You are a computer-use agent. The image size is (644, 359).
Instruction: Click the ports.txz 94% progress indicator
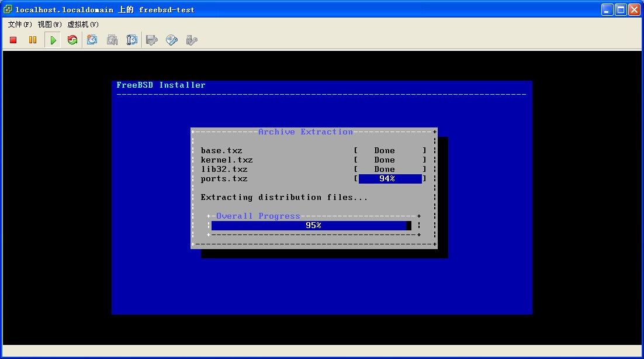(x=390, y=179)
